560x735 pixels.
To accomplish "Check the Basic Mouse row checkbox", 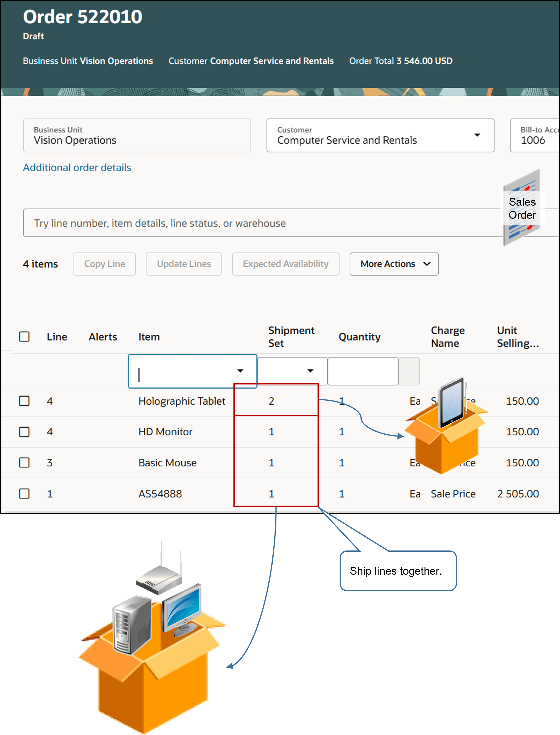I will coord(24,463).
